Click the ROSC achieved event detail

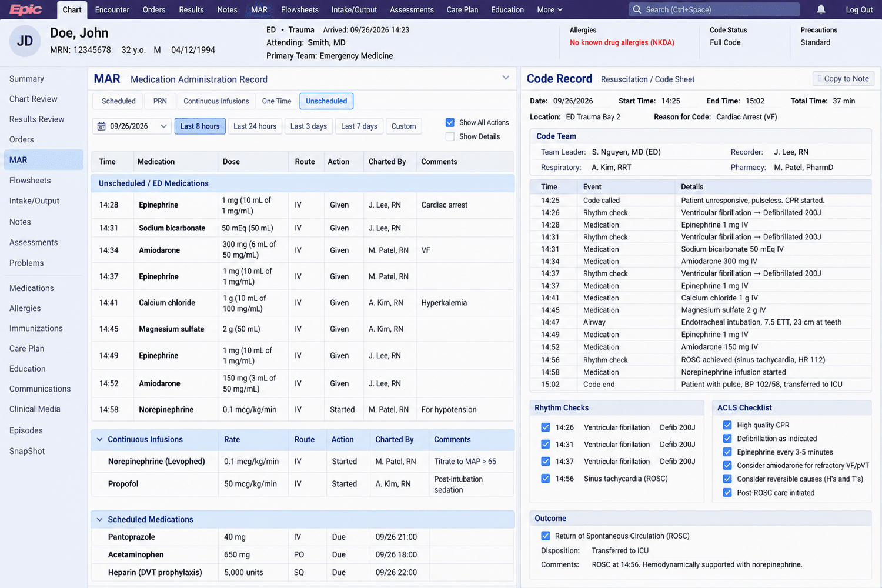[753, 360]
